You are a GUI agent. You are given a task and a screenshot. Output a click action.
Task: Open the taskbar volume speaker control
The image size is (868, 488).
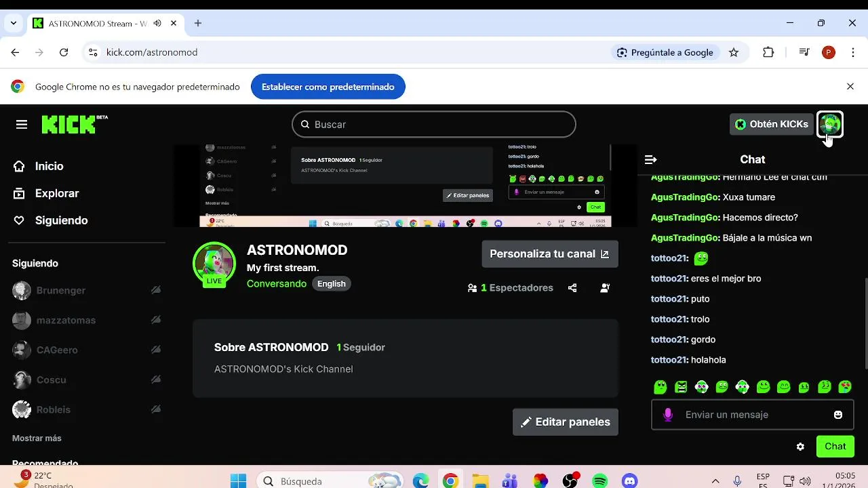click(x=805, y=481)
